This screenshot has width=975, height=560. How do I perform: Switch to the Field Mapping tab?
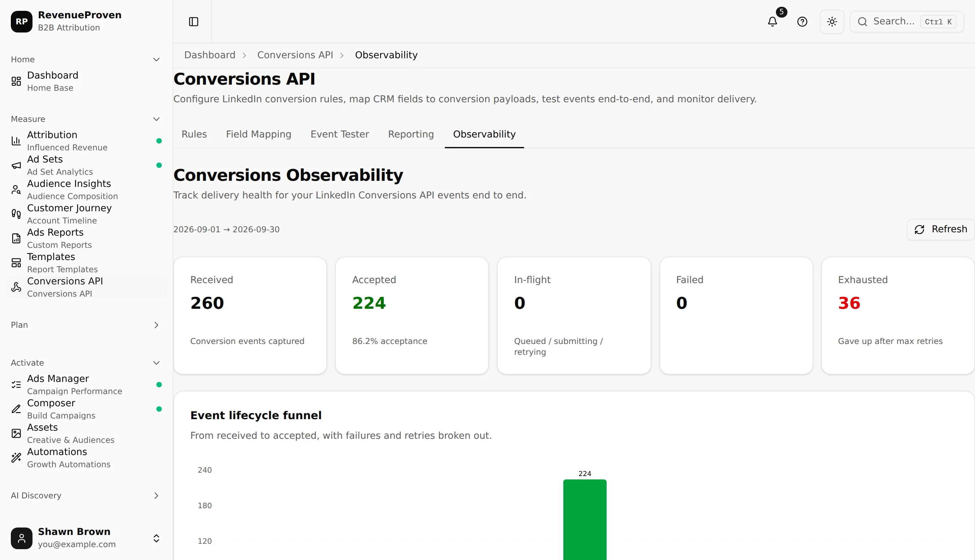[259, 134]
